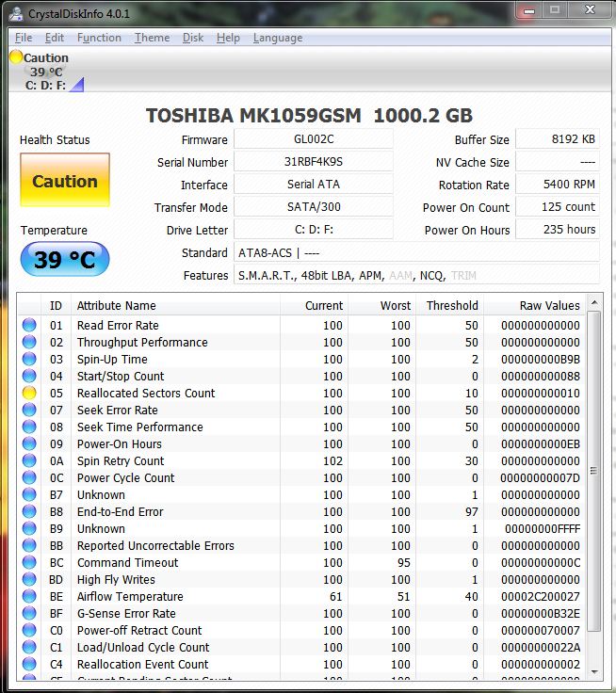Click blue status orb for Throughput Performance
Image resolution: width=616 pixels, height=693 pixels.
pos(29,342)
